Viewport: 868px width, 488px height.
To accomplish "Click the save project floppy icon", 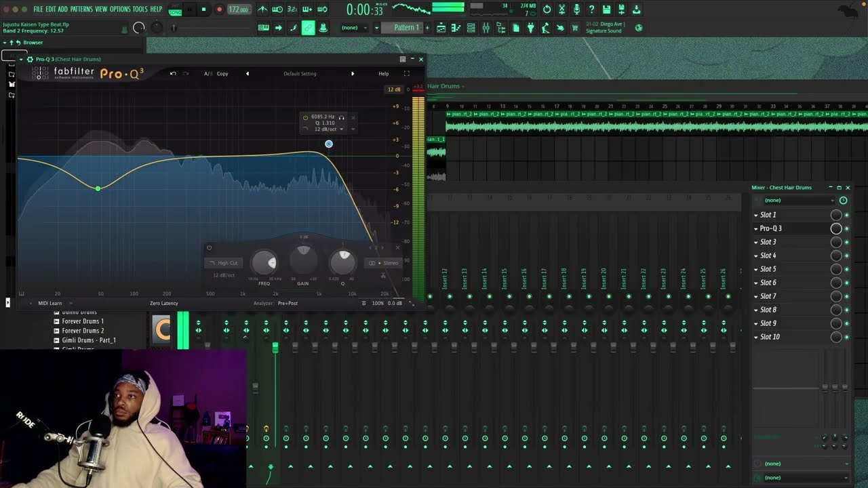I will 606,9.
